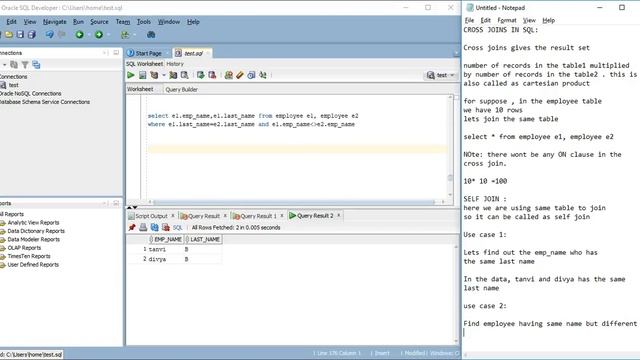Image resolution: width=640 pixels, height=360 pixels.
Task: Click the Save All icon in main toolbar
Action: (x=31, y=35)
